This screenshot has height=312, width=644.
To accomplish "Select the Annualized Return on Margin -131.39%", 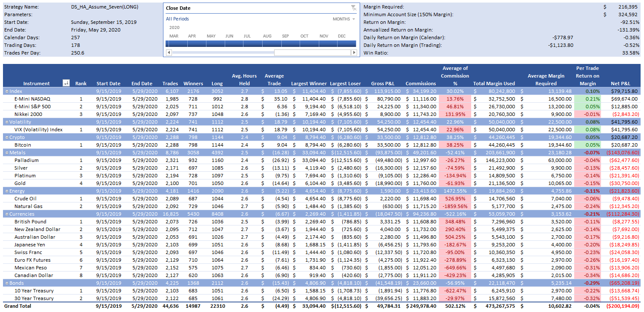I will 629,30.
